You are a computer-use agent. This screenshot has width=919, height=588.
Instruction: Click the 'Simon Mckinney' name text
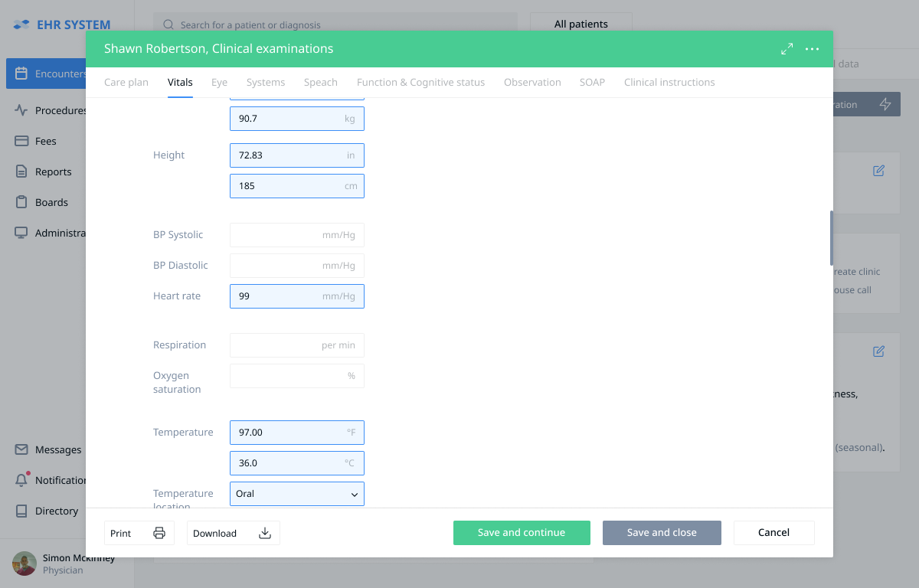pyautogui.click(x=79, y=558)
